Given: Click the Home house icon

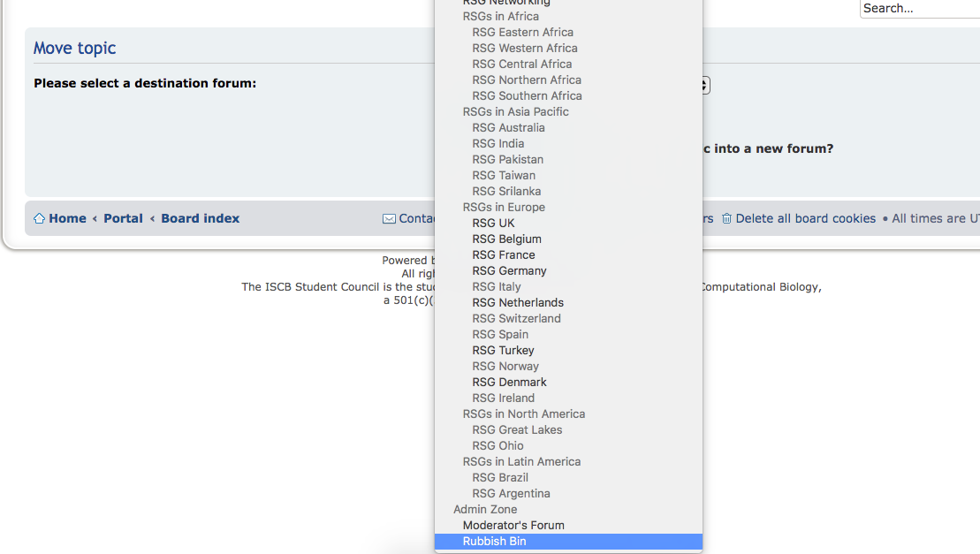Looking at the screenshot, I should 39,219.
